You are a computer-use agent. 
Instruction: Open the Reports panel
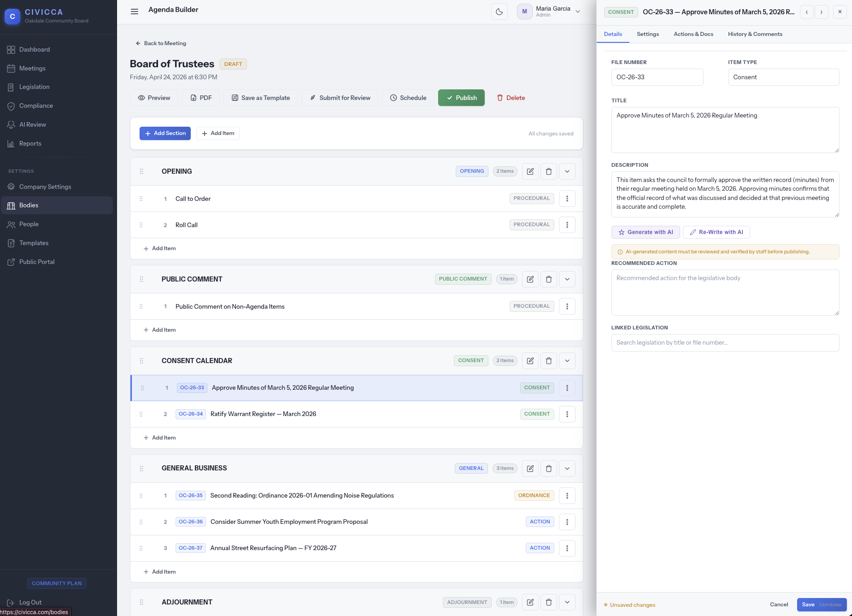click(x=30, y=143)
